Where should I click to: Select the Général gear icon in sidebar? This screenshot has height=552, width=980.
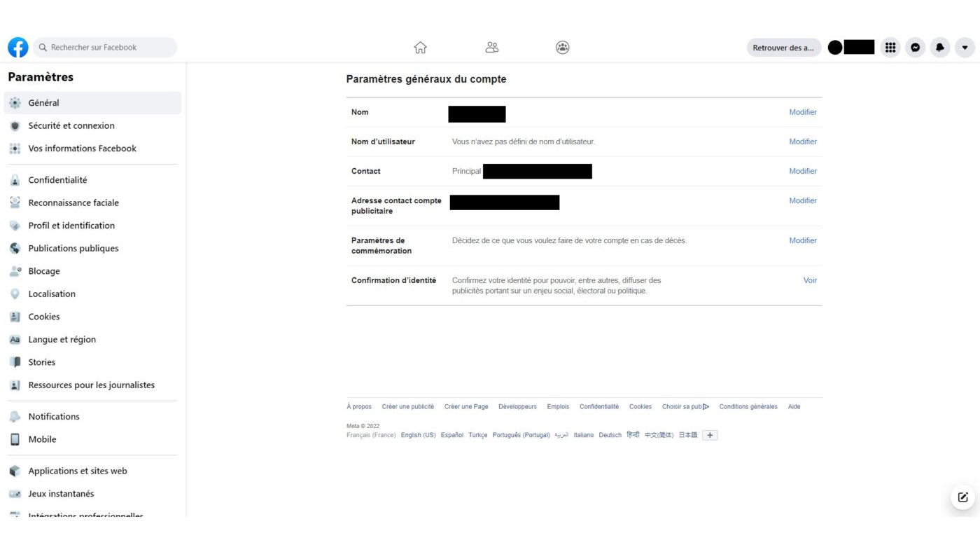coord(15,102)
